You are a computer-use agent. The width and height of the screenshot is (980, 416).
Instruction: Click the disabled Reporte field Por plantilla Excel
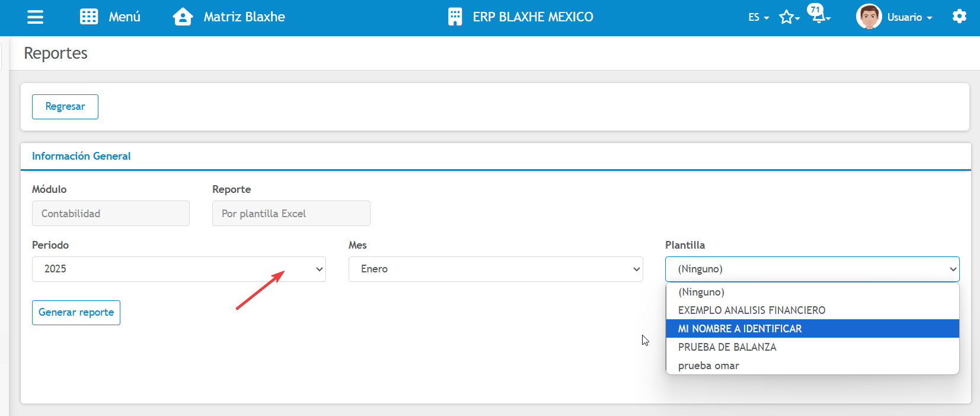291,214
